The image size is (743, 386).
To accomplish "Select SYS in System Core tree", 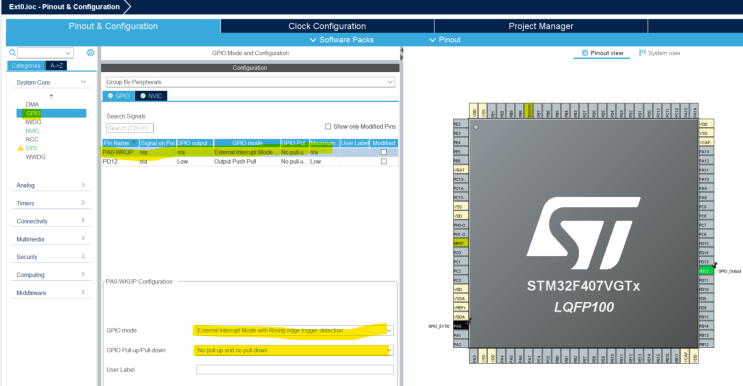I will coord(31,148).
